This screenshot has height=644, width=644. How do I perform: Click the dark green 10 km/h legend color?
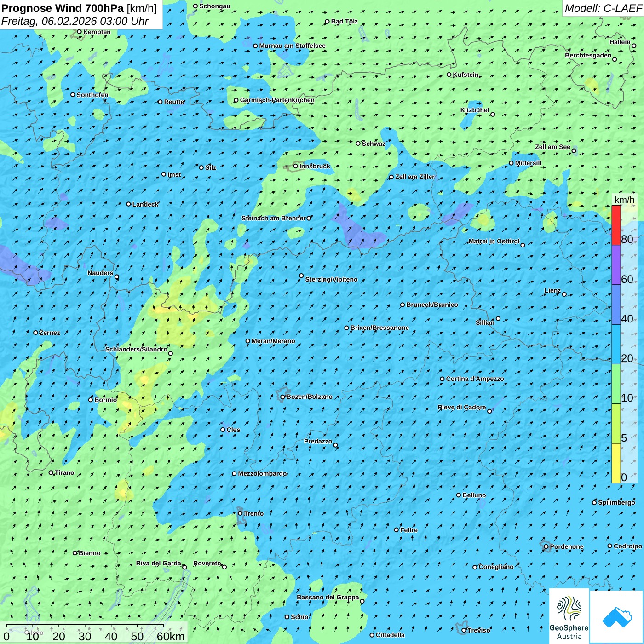[616, 384]
